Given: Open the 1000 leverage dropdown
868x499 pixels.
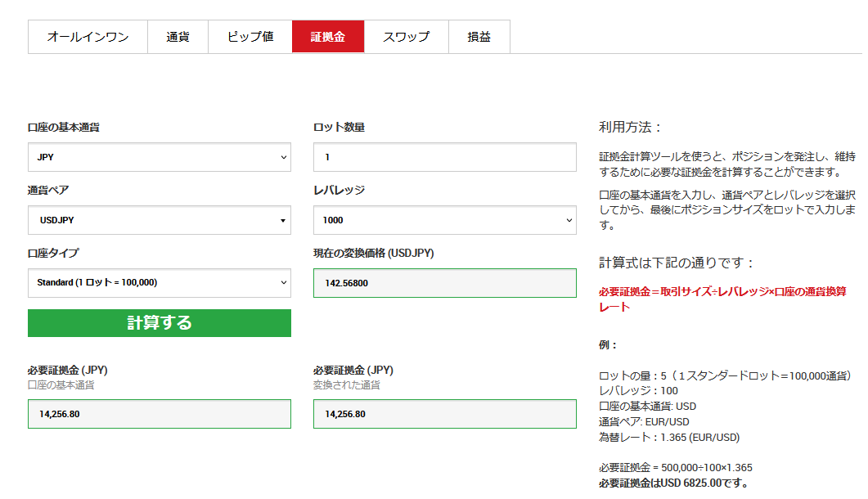Looking at the screenshot, I should click(x=444, y=220).
